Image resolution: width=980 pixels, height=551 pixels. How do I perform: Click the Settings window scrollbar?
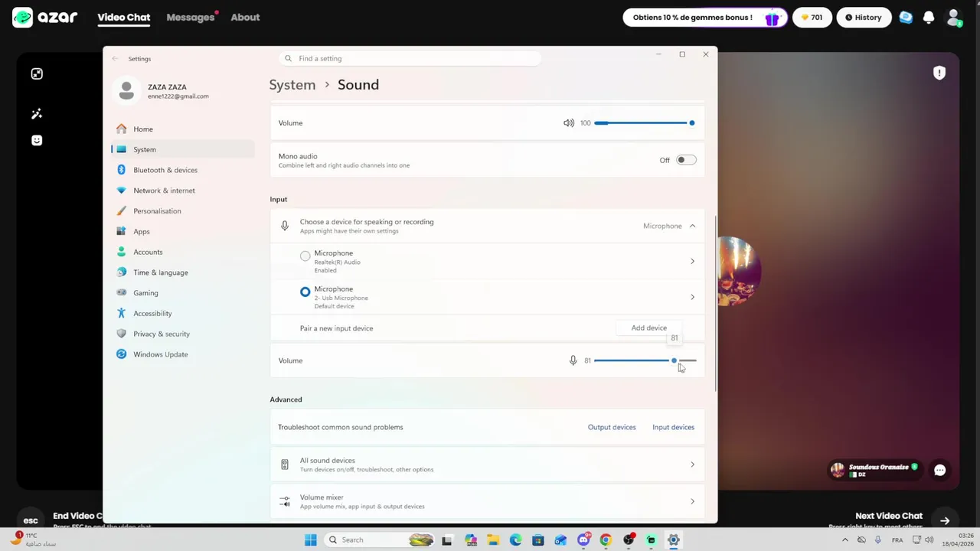tap(715, 304)
